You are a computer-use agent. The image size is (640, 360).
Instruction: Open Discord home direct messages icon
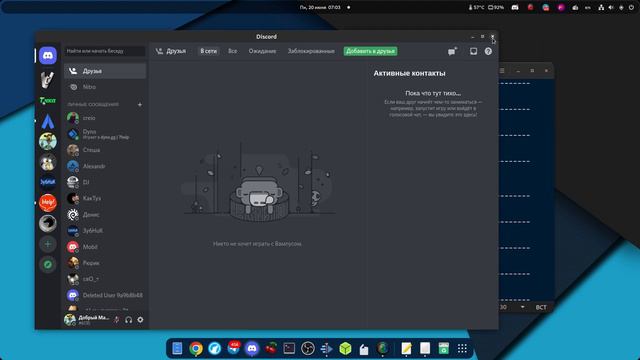point(48,56)
